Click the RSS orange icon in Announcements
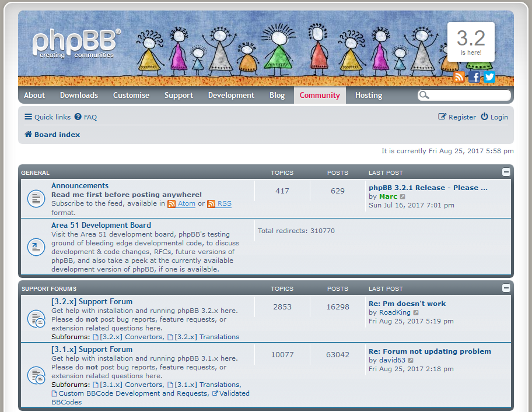This screenshot has width=532, height=412. tap(211, 204)
